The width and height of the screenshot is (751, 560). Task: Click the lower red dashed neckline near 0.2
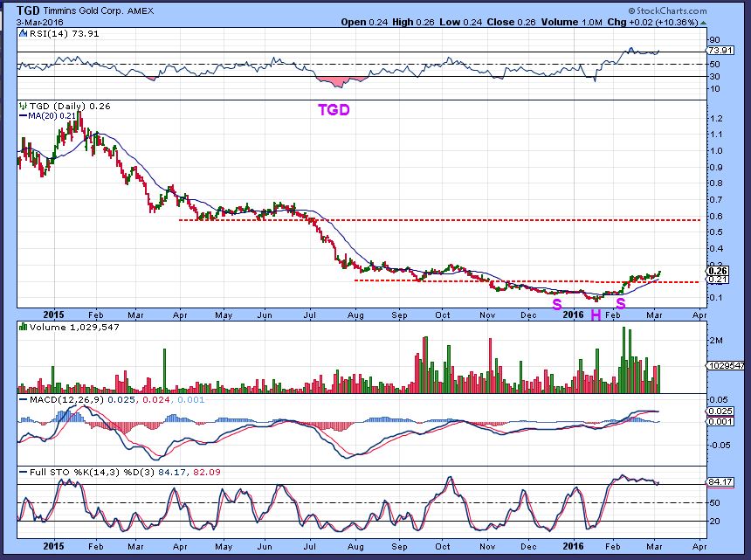pos(527,281)
